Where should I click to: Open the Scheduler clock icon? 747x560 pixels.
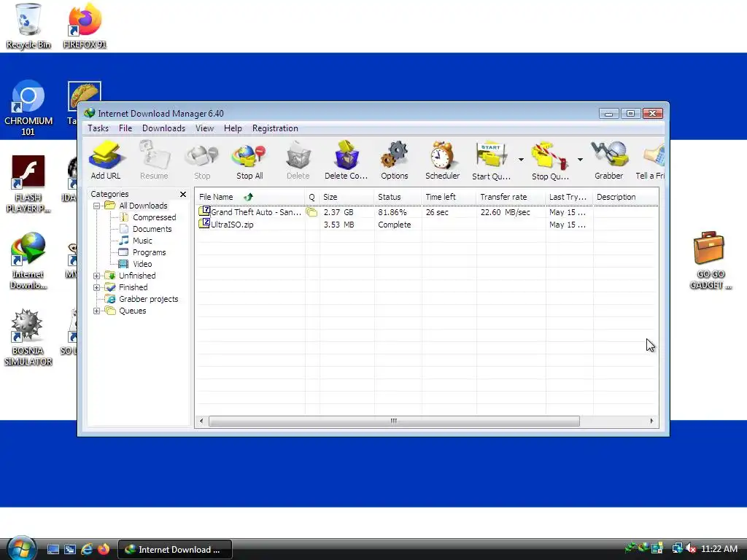pos(443,160)
